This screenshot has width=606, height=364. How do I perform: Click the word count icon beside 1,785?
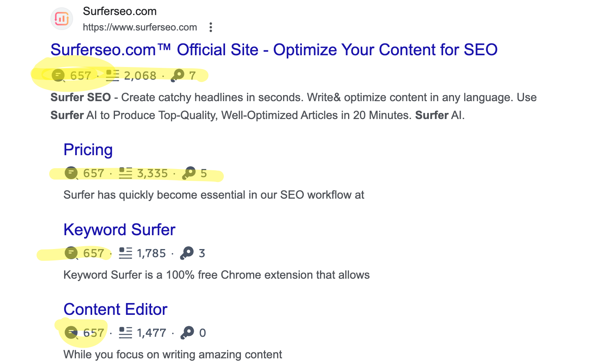(x=126, y=253)
